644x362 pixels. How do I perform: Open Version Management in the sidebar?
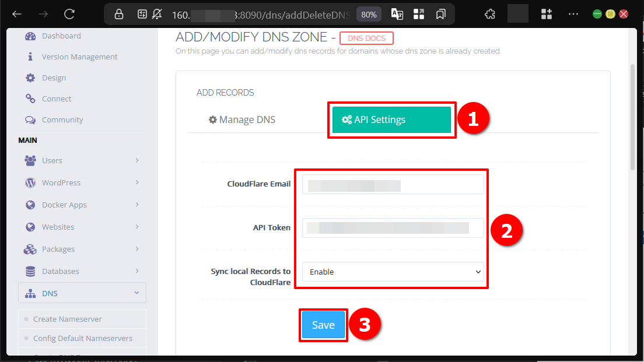(80, 57)
